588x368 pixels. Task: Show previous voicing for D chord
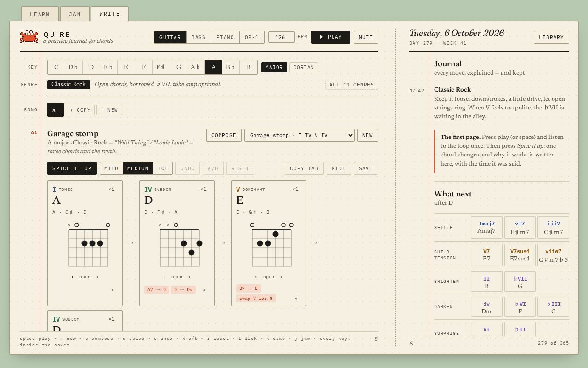tap(164, 277)
